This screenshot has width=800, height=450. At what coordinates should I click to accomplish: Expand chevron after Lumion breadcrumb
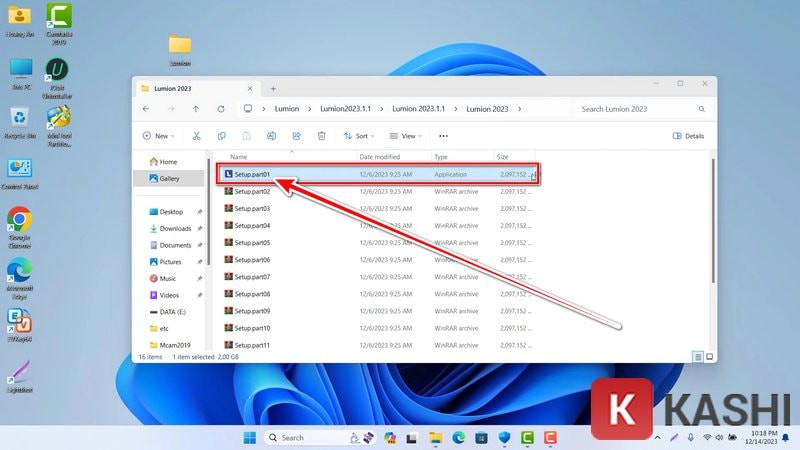coord(309,109)
